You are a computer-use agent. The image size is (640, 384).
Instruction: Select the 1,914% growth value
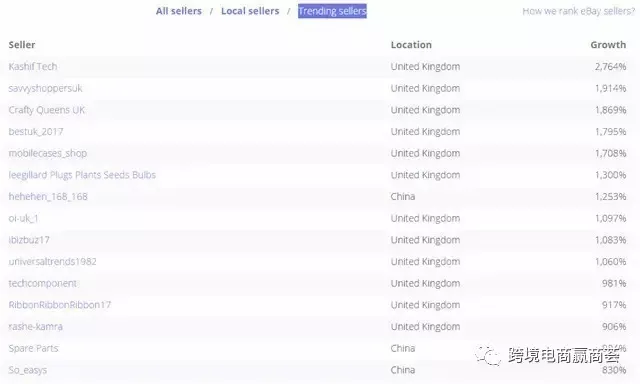click(611, 88)
